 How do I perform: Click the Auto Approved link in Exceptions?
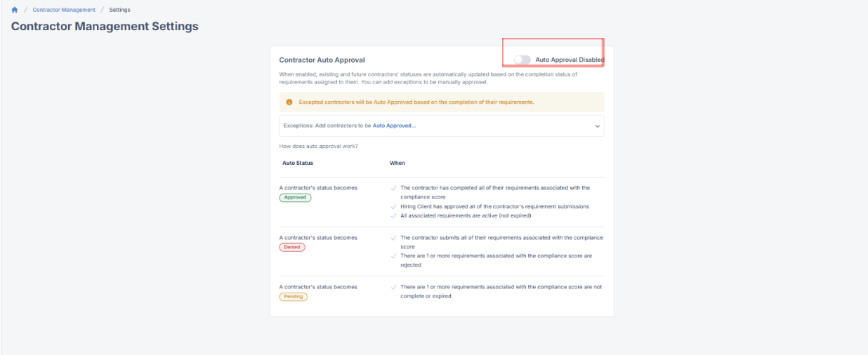click(x=394, y=126)
